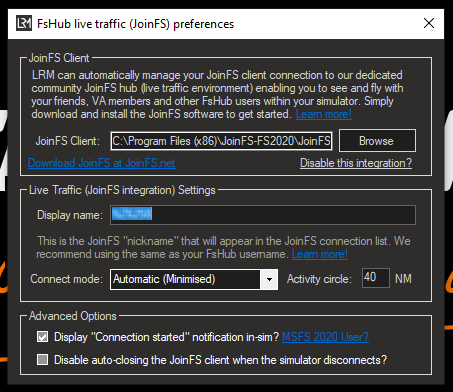This screenshot has height=392, width=453.
Task: Click the Display Connection started notification label
Action: [x=166, y=337]
